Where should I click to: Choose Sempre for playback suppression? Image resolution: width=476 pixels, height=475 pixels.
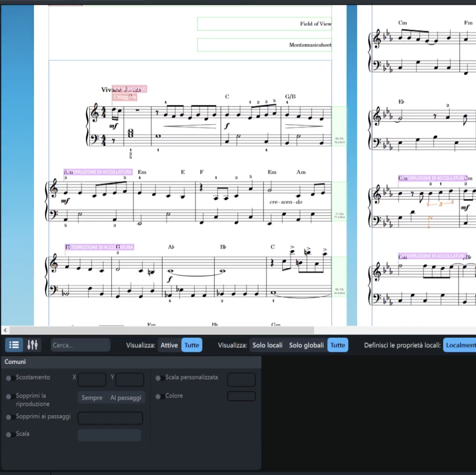(x=92, y=398)
